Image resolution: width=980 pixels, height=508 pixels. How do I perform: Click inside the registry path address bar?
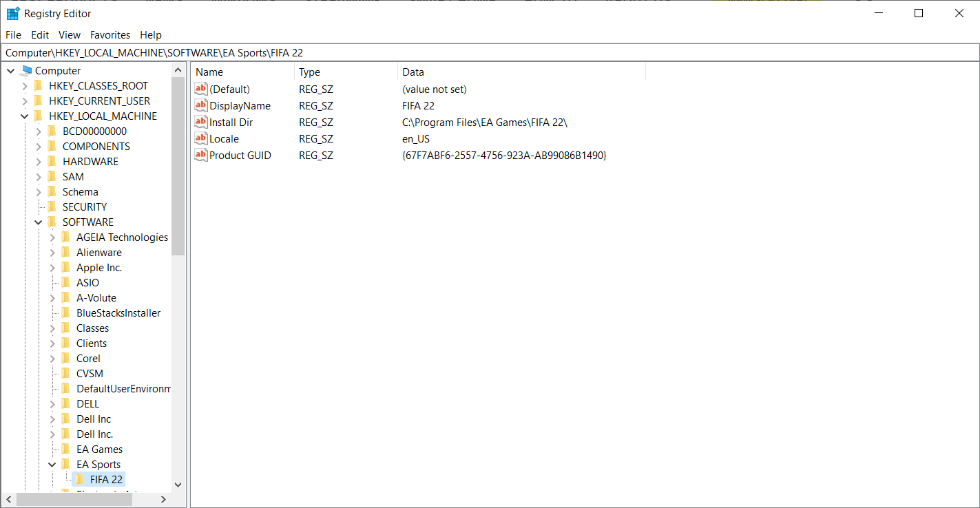(275, 52)
